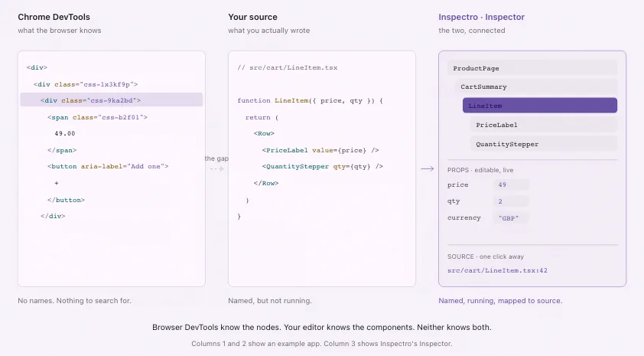Click the dashed gap arrow between columns

(216, 169)
